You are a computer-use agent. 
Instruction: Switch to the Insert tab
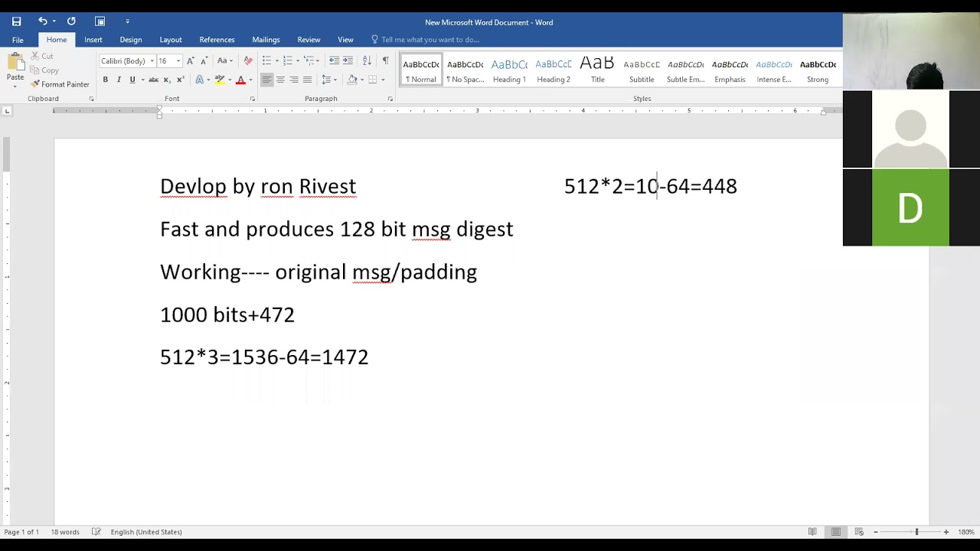pos(93,40)
